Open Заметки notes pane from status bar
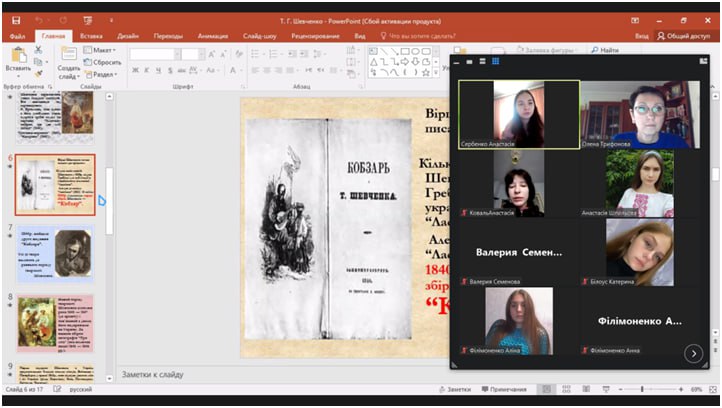The height and width of the screenshot is (408, 722). coord(455,389)
